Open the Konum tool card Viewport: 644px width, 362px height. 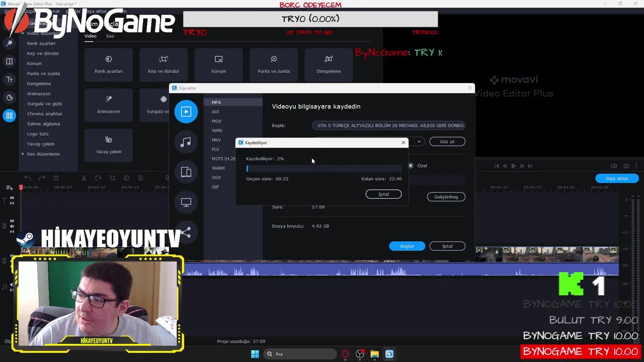(218, 65)
